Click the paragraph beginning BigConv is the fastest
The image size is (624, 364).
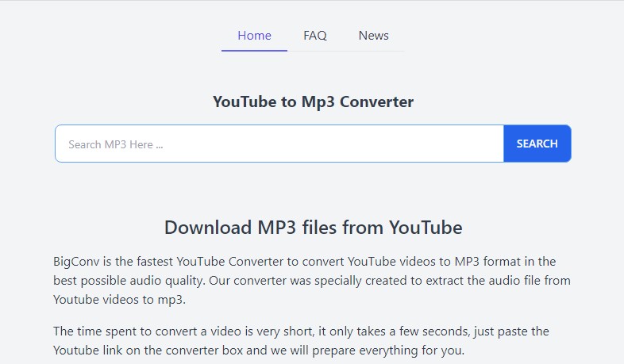click(312, 281)
